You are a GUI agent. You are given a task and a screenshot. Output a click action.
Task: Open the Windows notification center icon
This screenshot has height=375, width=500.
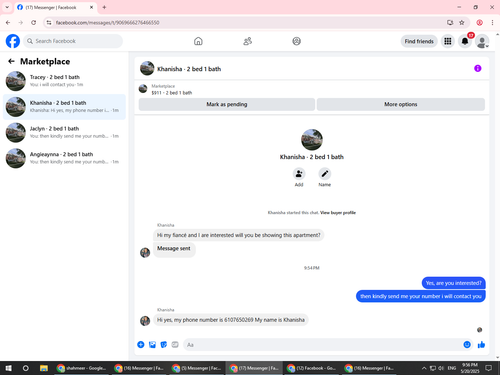coord(489,368)
